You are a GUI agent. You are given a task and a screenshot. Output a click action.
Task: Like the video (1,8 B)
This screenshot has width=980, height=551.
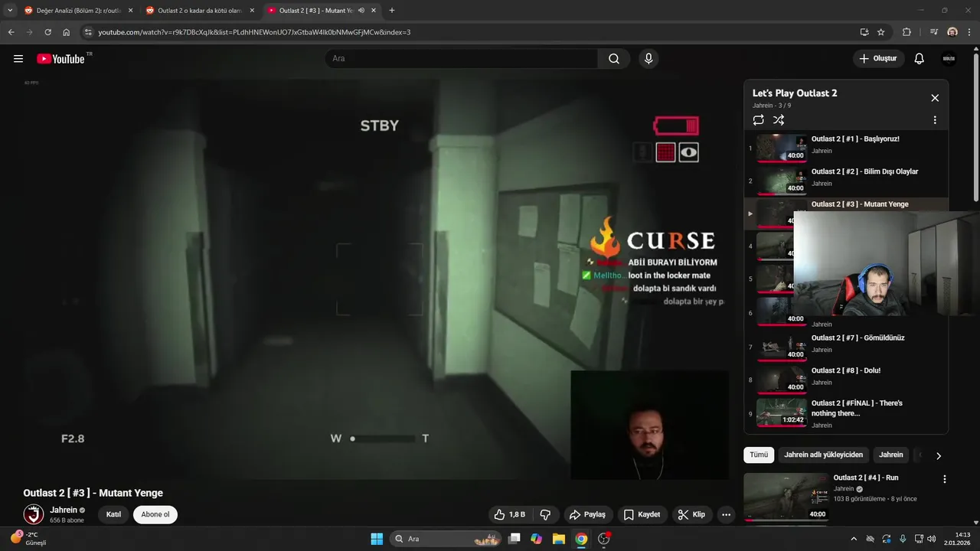pos(510,514)
